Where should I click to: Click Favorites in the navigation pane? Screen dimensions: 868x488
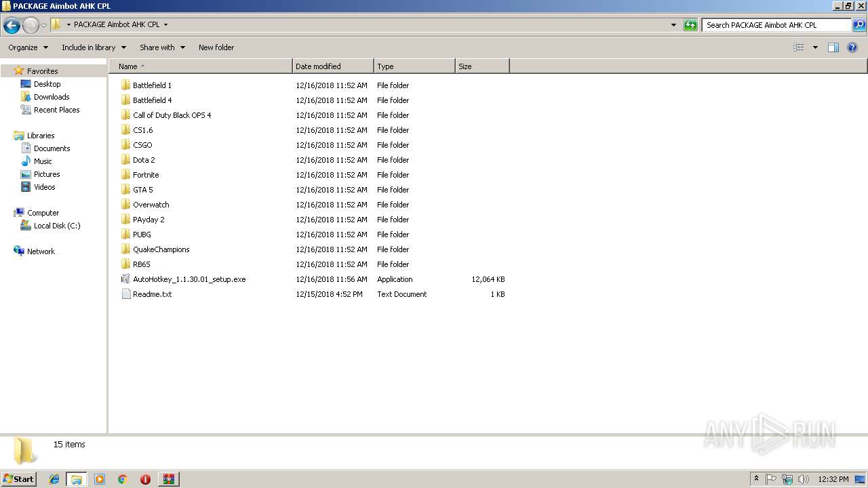point(42,71)
